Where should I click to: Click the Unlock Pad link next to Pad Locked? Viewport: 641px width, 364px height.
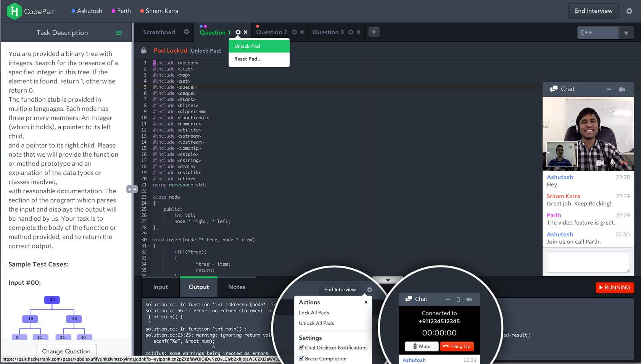(205, 51)
